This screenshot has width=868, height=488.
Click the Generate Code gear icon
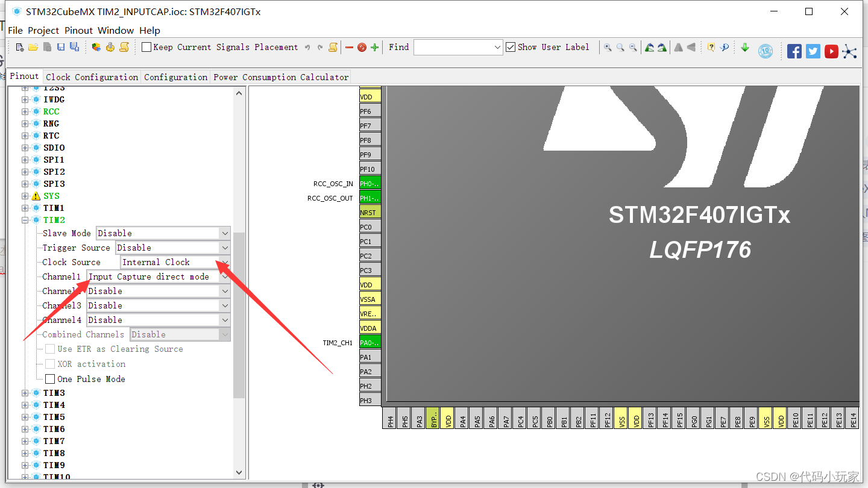point(110,47)
